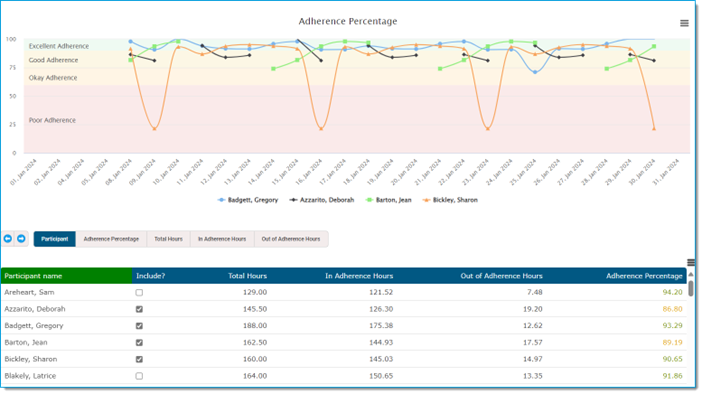Click the 15. Jan 2024 axis label
The width and height of the screenshot is (702, 394).
click(286, 172)
